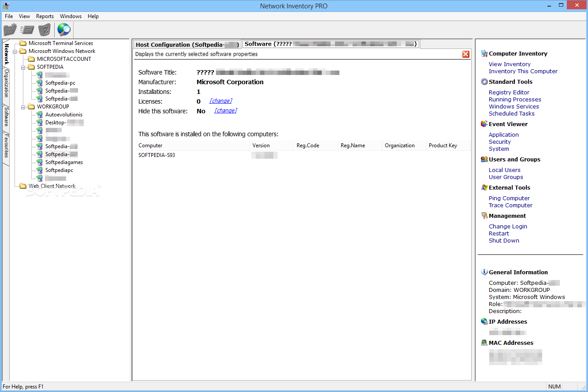The image size is (588, 392).
Task: Open the Help menu
Action: pos(93,16)
